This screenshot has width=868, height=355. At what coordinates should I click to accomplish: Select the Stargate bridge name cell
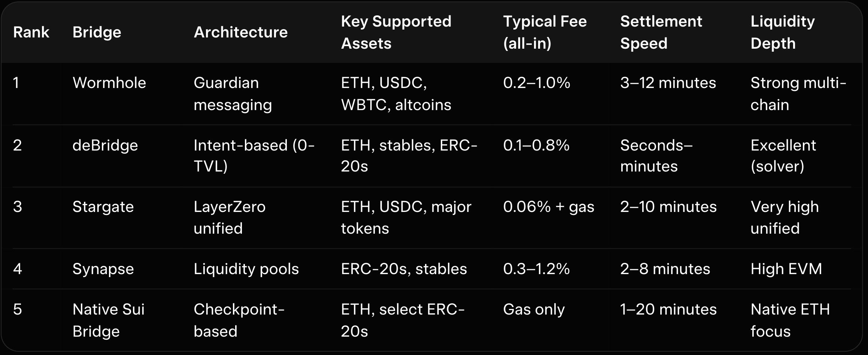103,207
